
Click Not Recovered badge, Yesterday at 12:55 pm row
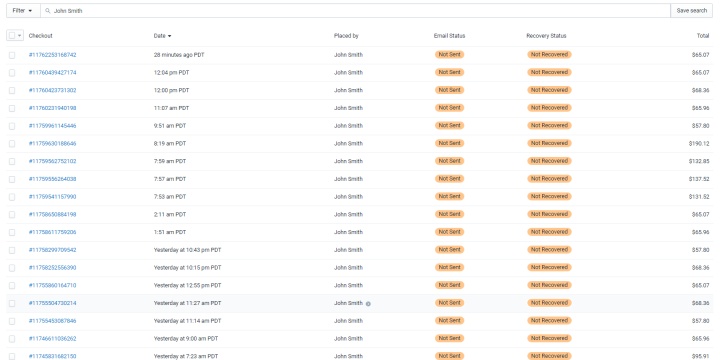pos(549,285)
